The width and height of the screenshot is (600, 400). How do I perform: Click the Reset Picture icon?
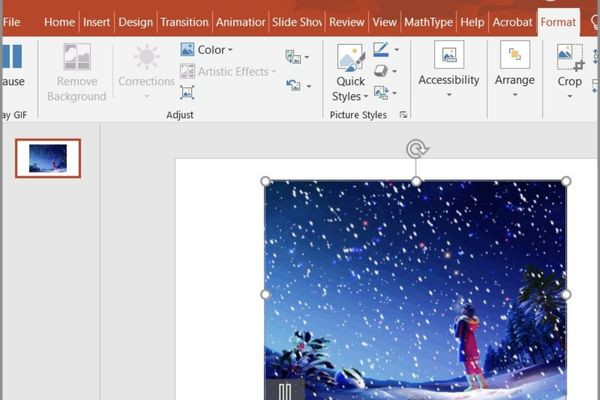point(293,85)
